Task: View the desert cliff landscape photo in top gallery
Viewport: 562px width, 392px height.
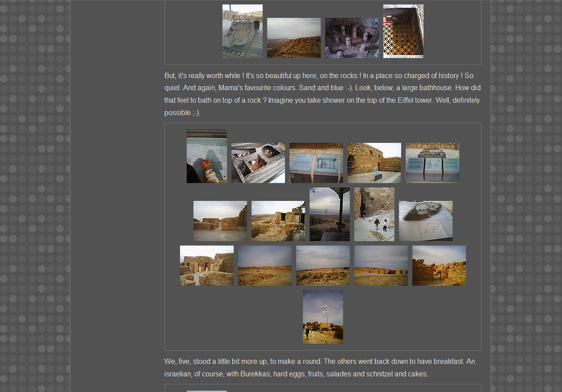Action: click(294, 38)
